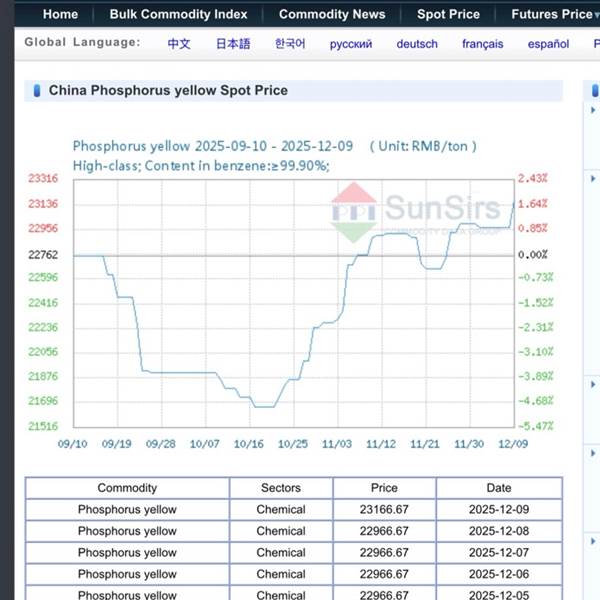Click the Phosphorus yellow price chart
600x600 pixels.
(x=293, y=303)
